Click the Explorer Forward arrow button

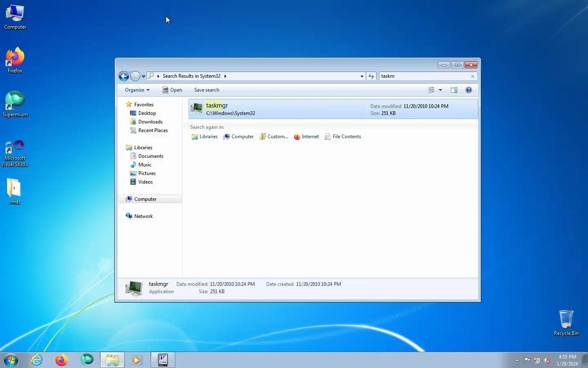pos(135,76)
